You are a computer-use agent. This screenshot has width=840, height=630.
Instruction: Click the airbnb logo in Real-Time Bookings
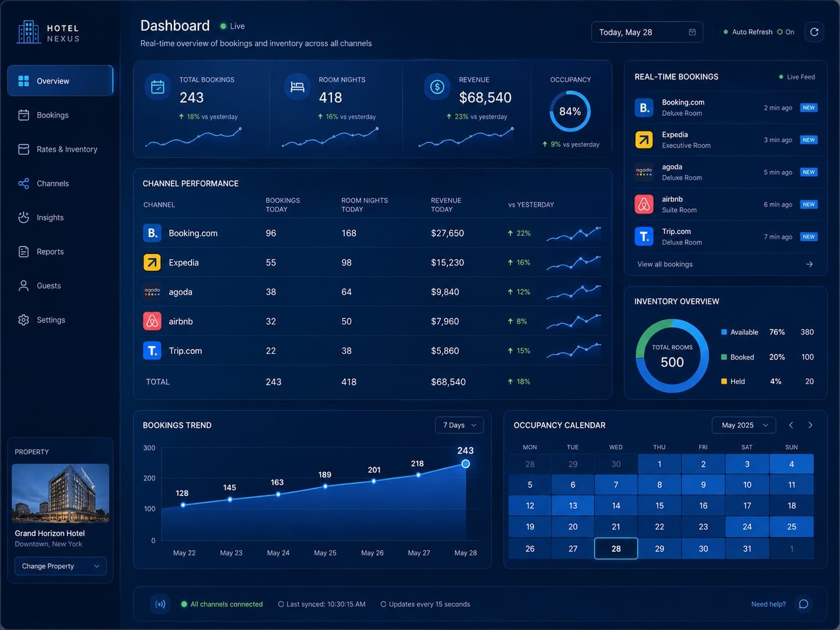(644, 204)
